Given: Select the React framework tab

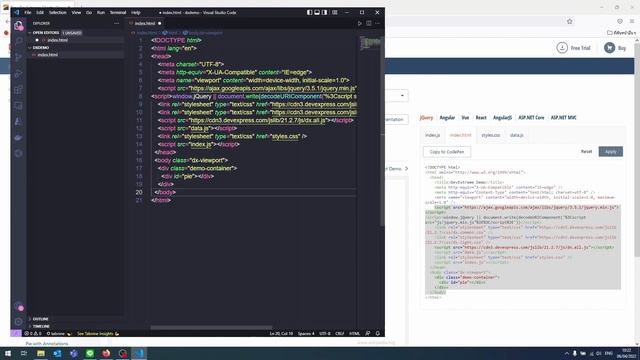Looking at the screenshot, I should point(481,118).
